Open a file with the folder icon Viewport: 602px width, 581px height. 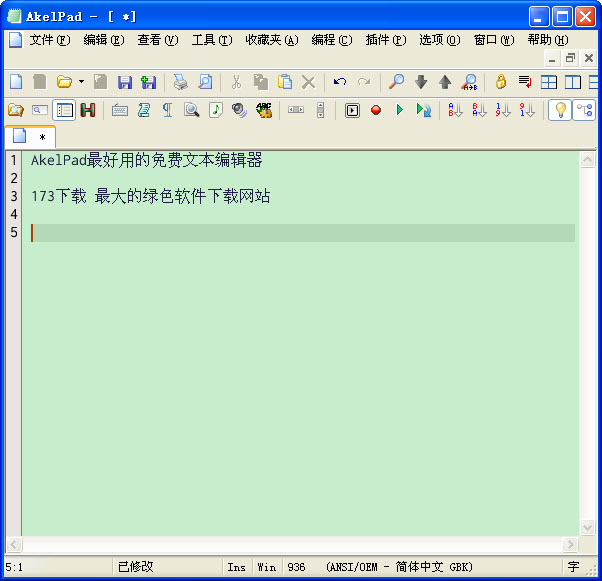click(x=64, y=82)
